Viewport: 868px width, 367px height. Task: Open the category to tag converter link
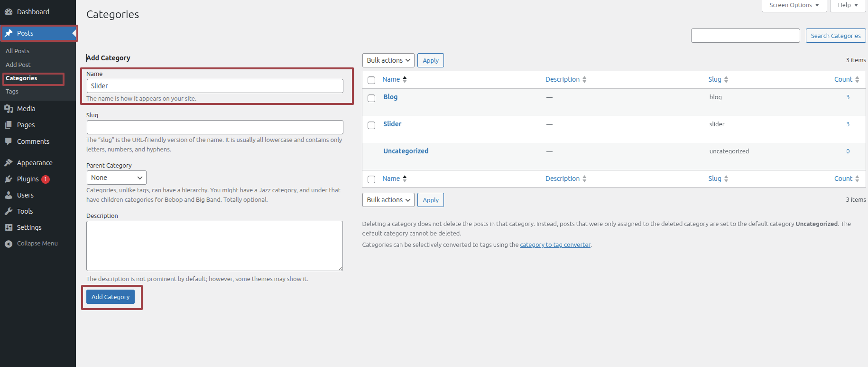555,245
